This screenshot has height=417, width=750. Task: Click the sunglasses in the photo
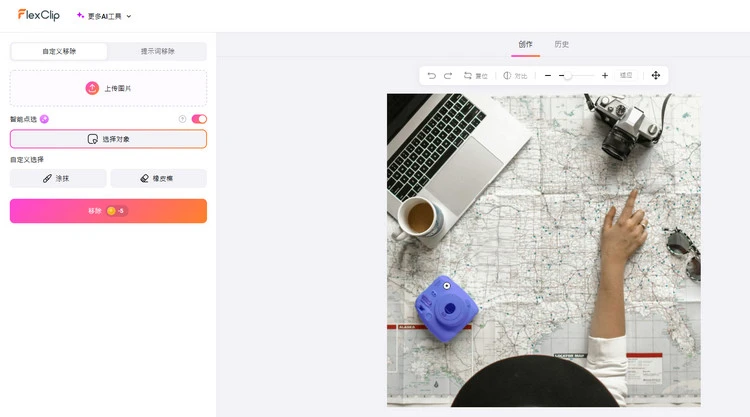(684, 253)
